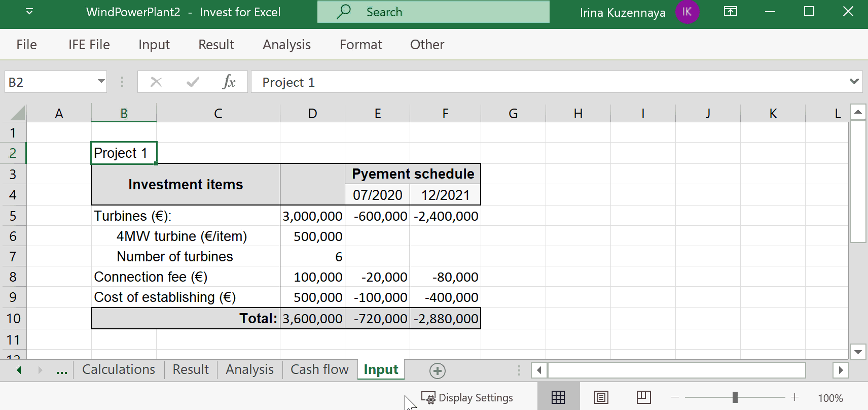This screenshot has height=410, width=868.
Task: Click the Select All corner triangle
Action: click(x=17, y=113)
